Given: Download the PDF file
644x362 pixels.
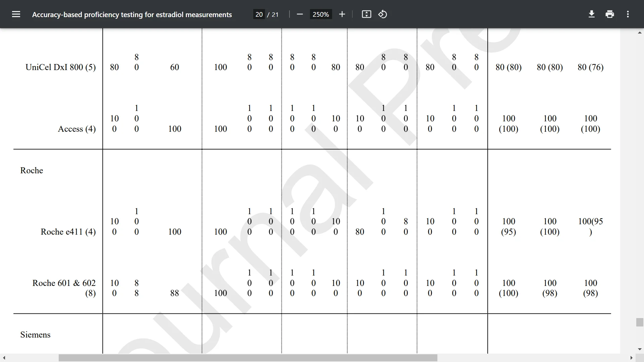Looking at the screenshot, I should pyautogui.click(x=592, y=14).
